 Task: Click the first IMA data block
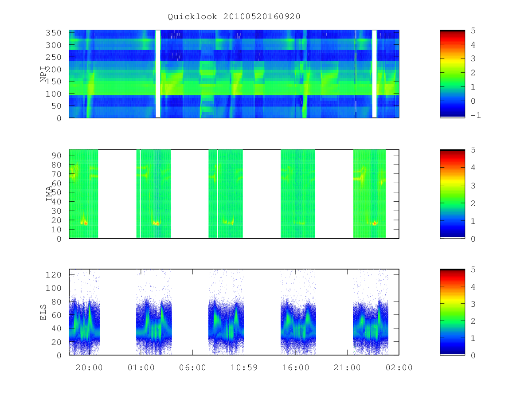(84, 194)
